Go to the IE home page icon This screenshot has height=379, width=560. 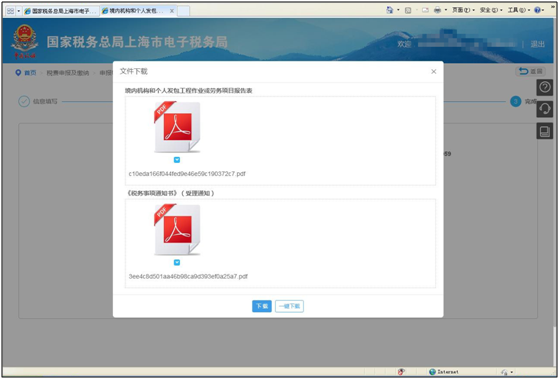pyautogui.click(x=390, y=10)
